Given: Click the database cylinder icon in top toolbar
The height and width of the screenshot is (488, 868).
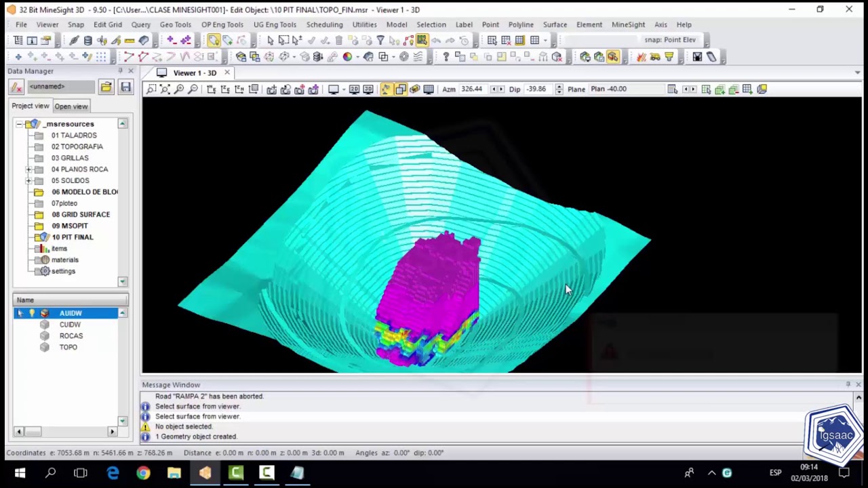Looking at the screenshot, I should (x=87, y=40).
